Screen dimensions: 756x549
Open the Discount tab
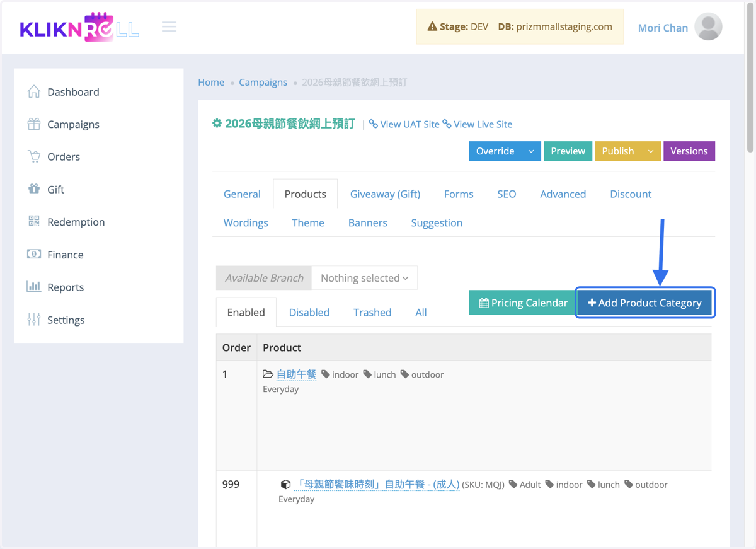click(x=631, y=194)
